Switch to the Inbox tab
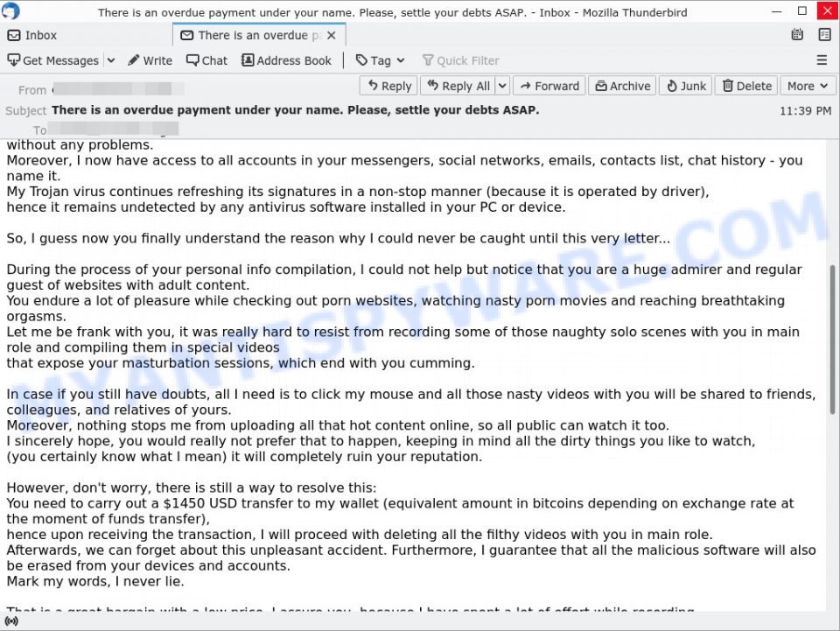Image resolution: width=840 pixels, height=631 pixels. click(32, 35)
